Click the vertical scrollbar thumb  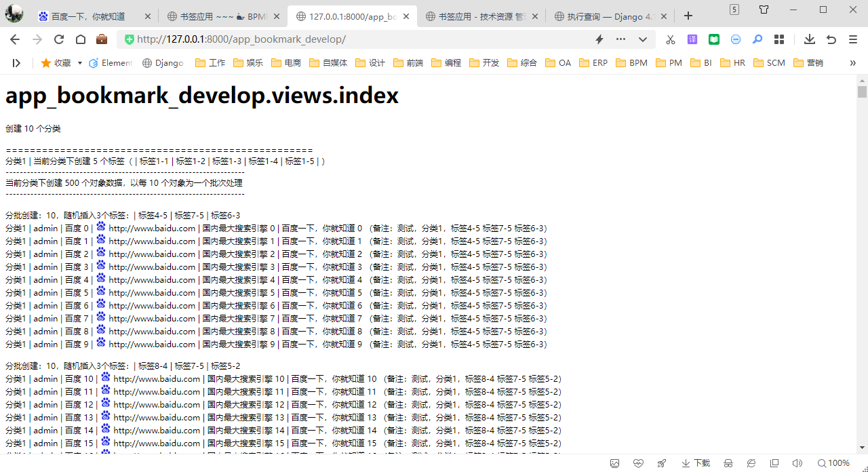(862, 92)
